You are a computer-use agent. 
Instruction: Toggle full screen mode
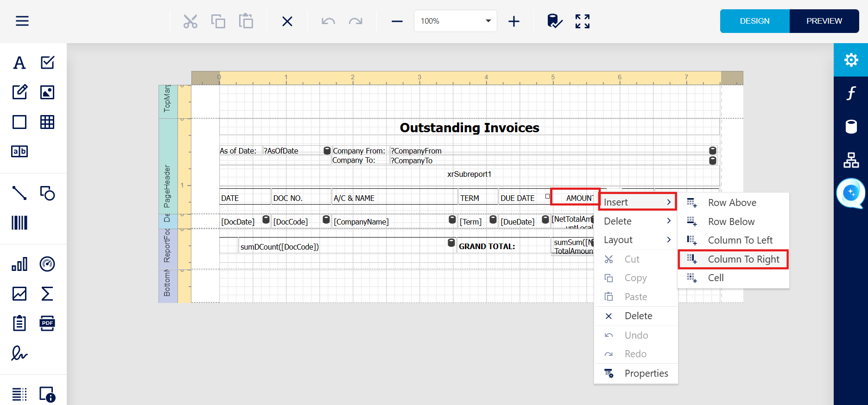tap(582, 21)
